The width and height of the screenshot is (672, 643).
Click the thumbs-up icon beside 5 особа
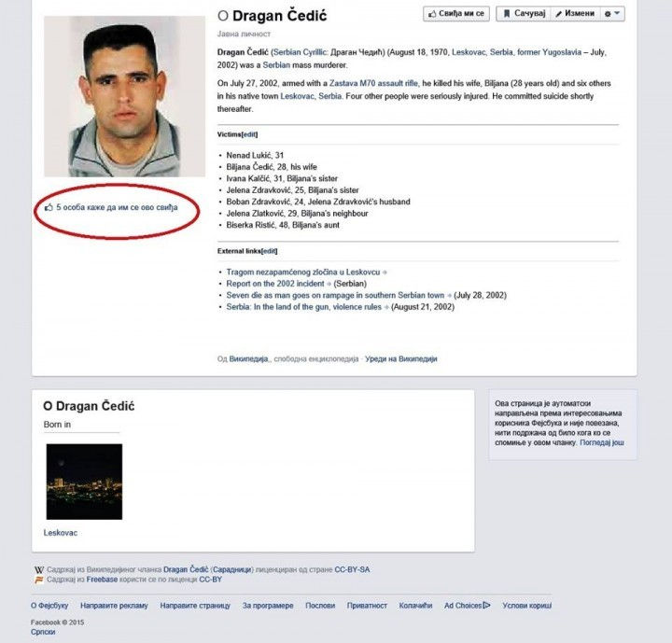[49, 207]
